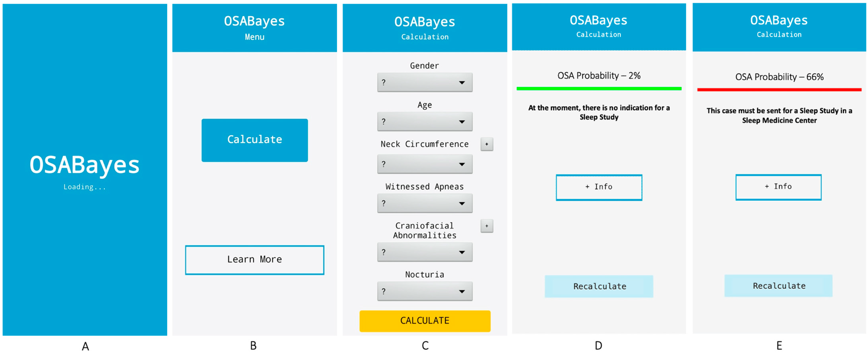
Task: Click the red OSA probability bar
Action: pyautogui.click(x=779, y=90)
